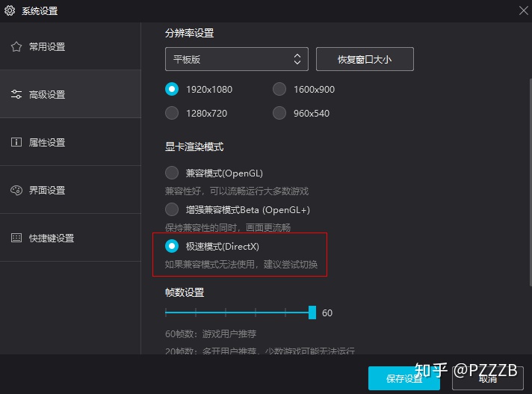532x394 pixels.
Task: Click the 取消 button
Action: [x=488, y=378]
